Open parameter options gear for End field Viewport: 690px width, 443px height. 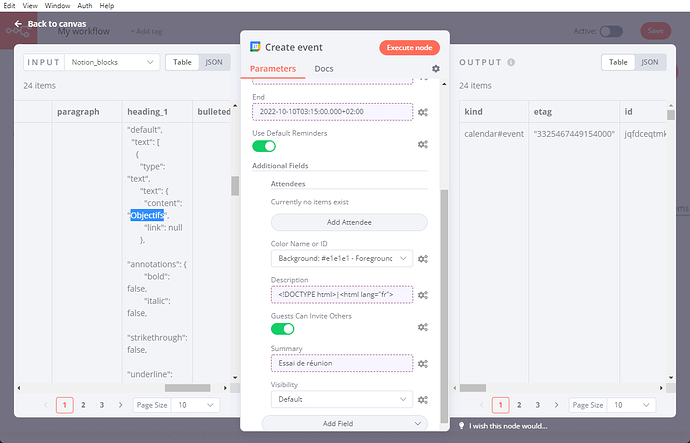tap(423, 112)
